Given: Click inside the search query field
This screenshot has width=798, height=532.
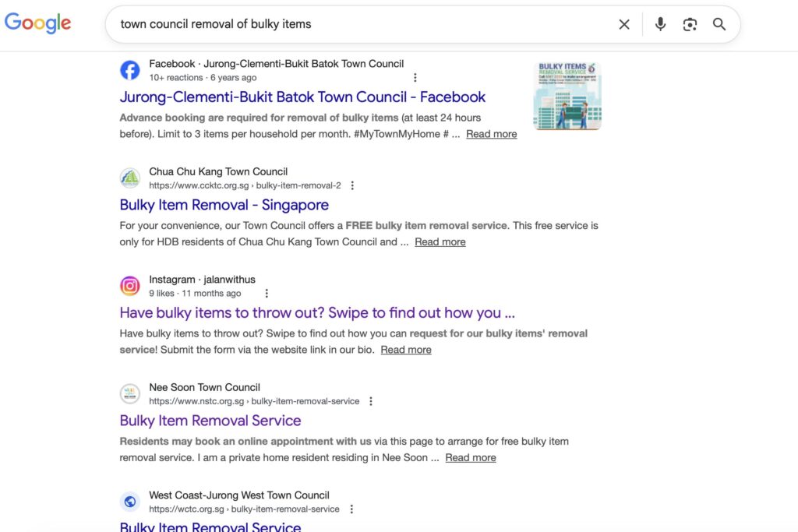Looking at the screenshot, I should point(351,24).
